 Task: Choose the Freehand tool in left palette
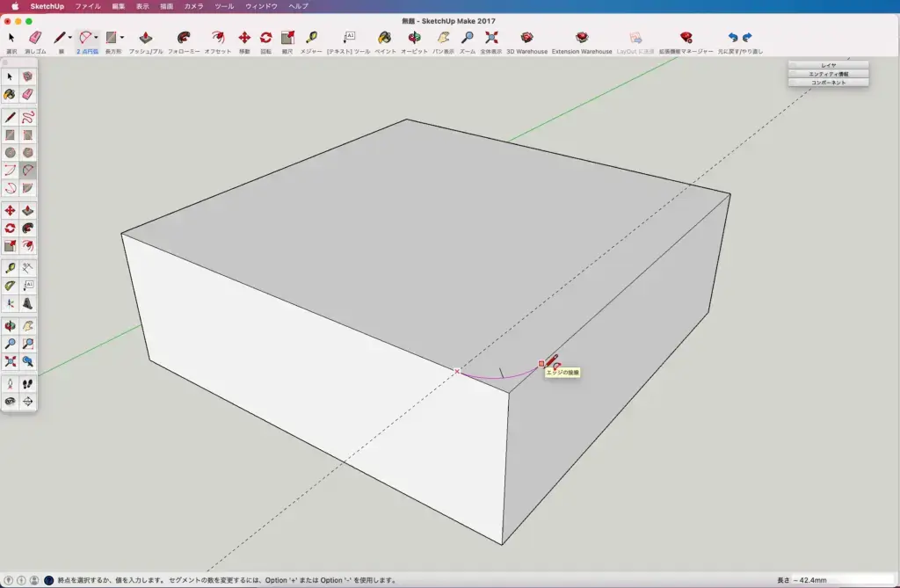pyautogui.click(x=27, y=117)
